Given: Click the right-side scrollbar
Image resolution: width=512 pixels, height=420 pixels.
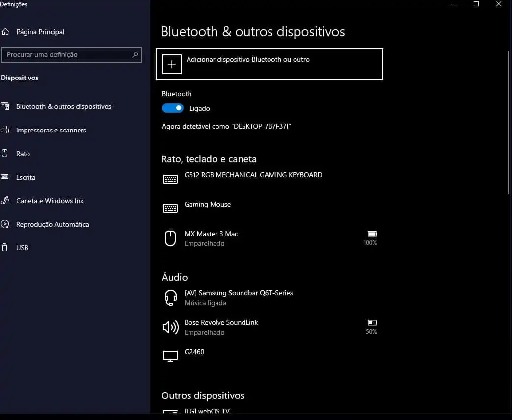Looking at the screenshot, I should (509, 108).
